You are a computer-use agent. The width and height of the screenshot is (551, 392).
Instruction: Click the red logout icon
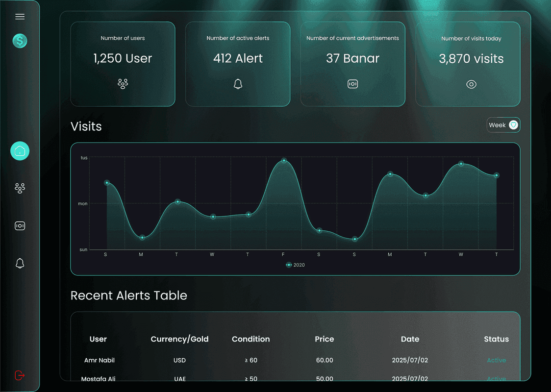20,375
